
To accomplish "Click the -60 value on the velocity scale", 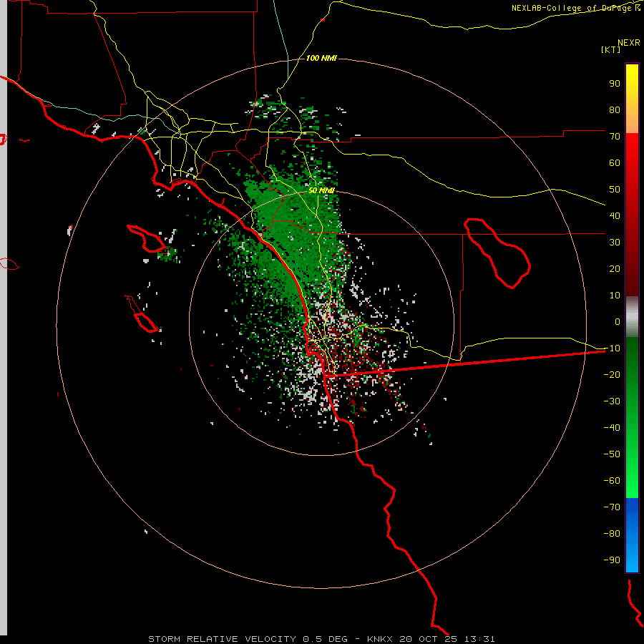I will coord(612,481).
